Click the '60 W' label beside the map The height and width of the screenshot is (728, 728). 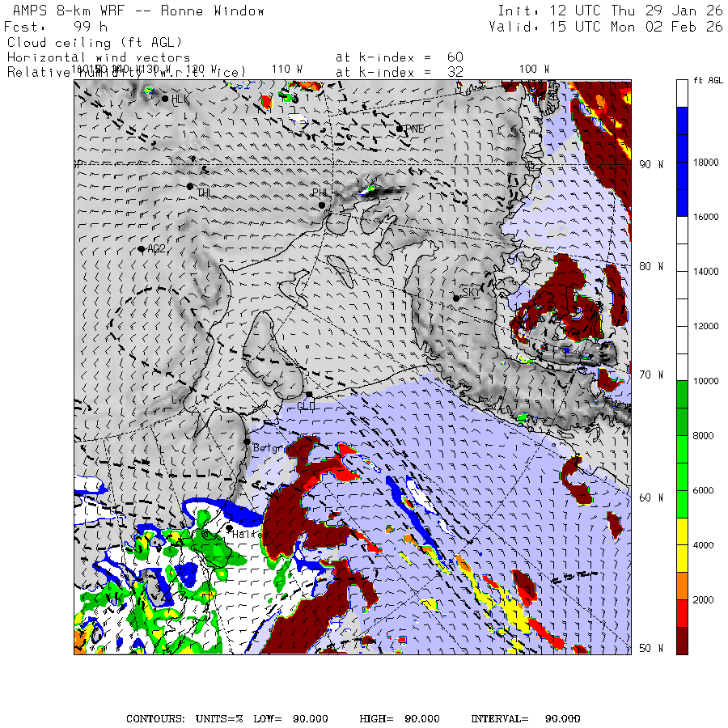[651, 497]
